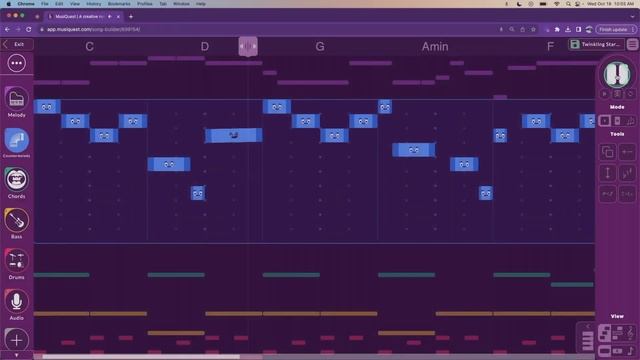Click the G chord label
This screenshot has width=640, height=360.
(320, 47)
